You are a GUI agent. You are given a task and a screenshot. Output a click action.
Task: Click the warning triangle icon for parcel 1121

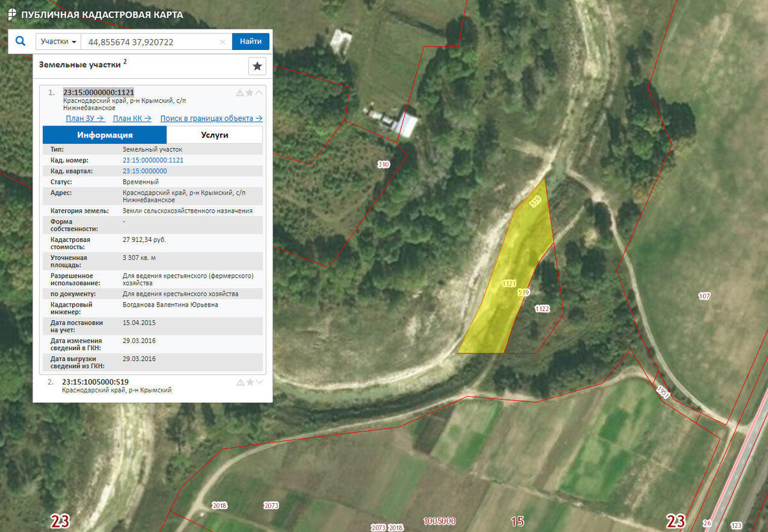click(x=240, y=93)
